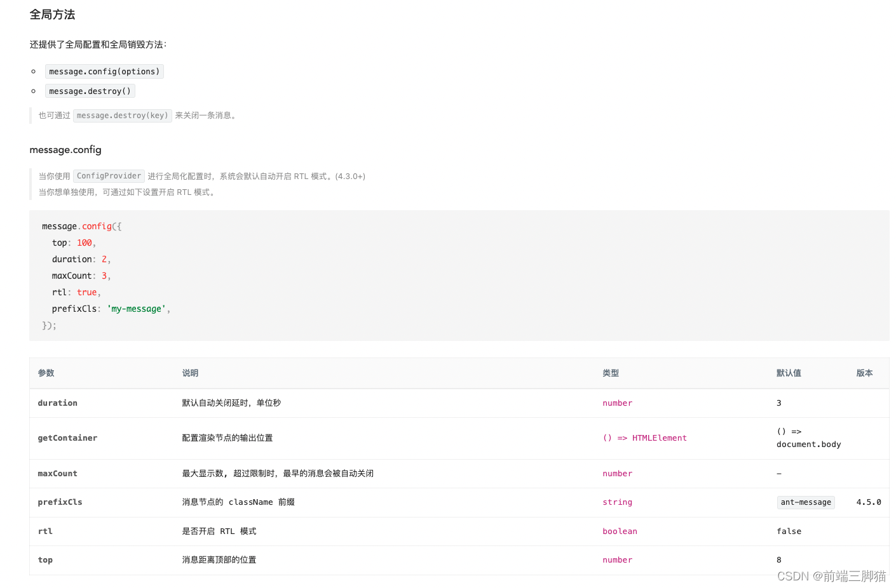Image resolution: width=896 pixels, height=588 pixels.
Task: Click the 全局方法 heading
Action: (53, 14)
